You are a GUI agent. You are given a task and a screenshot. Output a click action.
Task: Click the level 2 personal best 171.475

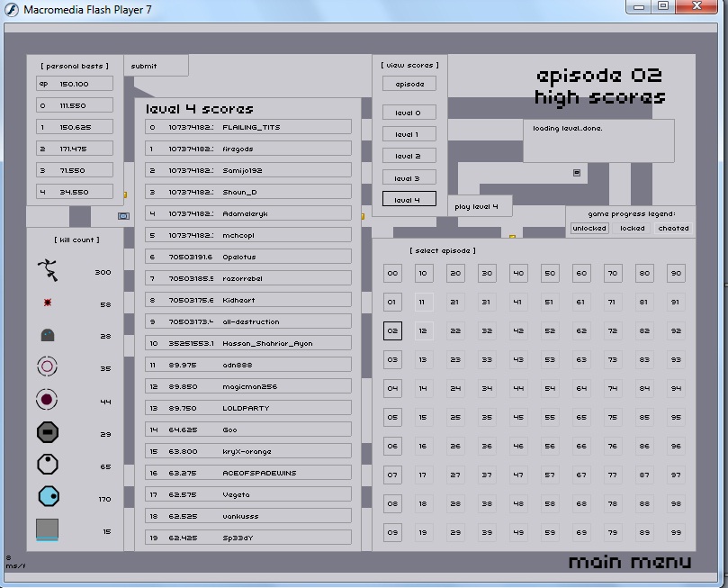click(x=75, y=149)
